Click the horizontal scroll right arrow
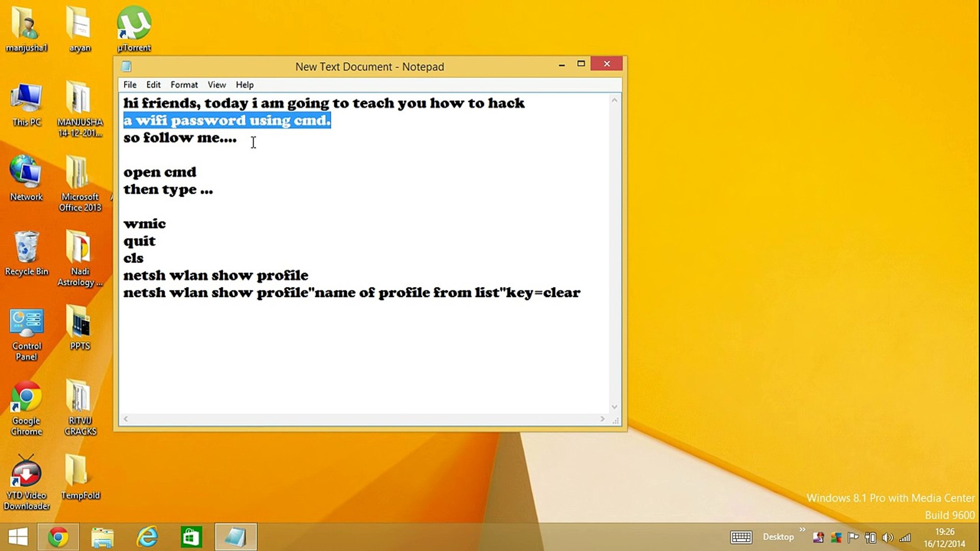 (x=602, y=419)
